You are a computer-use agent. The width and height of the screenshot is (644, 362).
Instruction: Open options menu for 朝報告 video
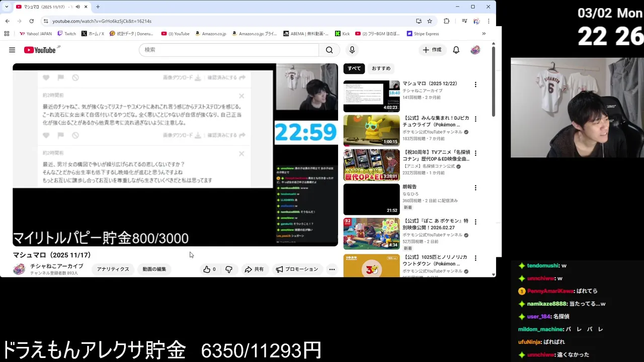coord(475,188)
